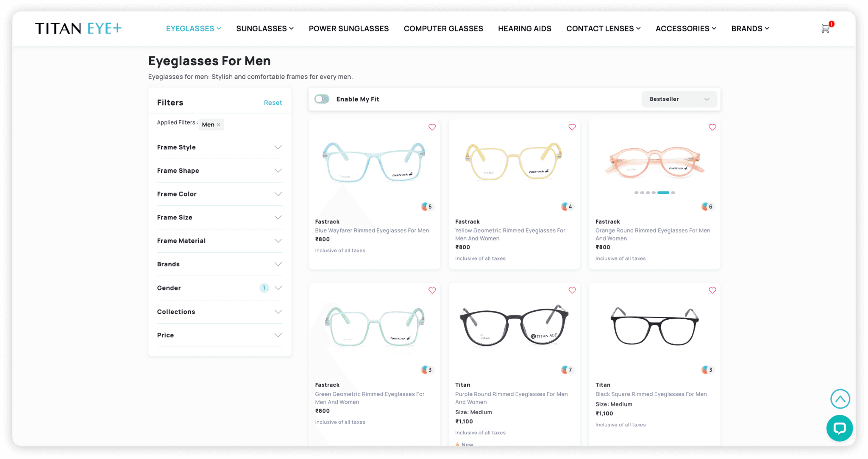This screenshot has width=868, height=459.
Task: Show 6 color options for Orange Round
Action: coord(707,207)
